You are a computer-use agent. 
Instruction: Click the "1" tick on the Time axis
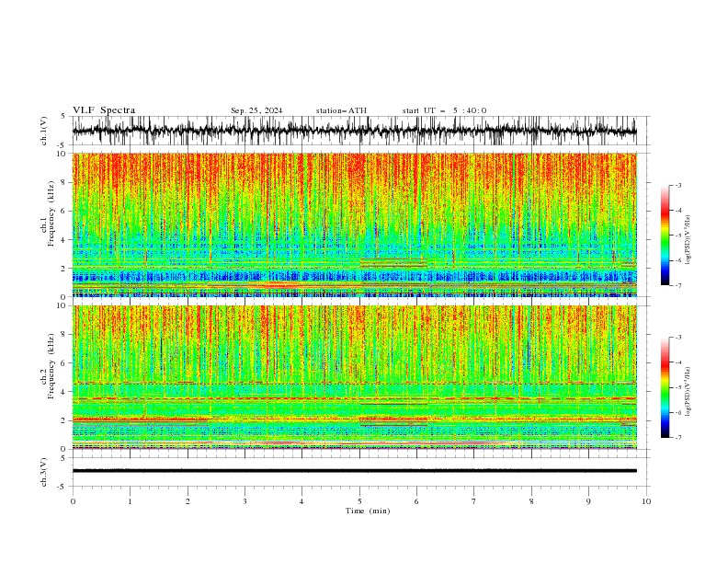(130, 501)
